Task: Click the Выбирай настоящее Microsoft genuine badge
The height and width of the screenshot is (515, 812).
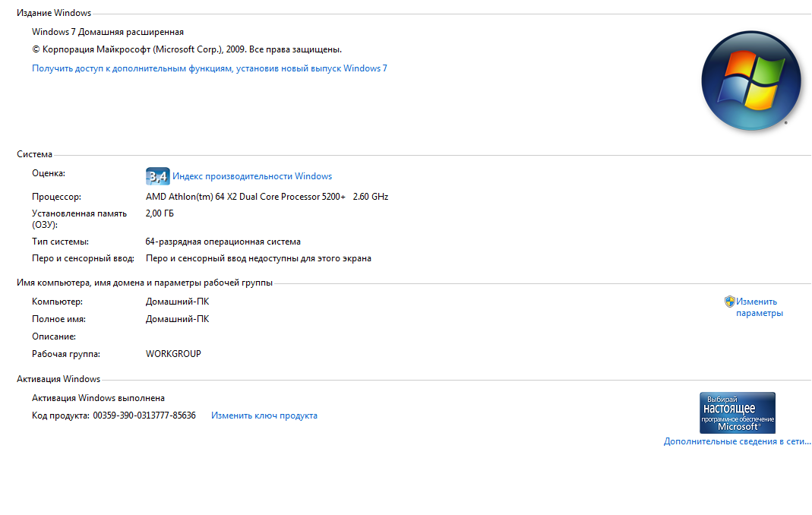Action: [x=738, y=412]
